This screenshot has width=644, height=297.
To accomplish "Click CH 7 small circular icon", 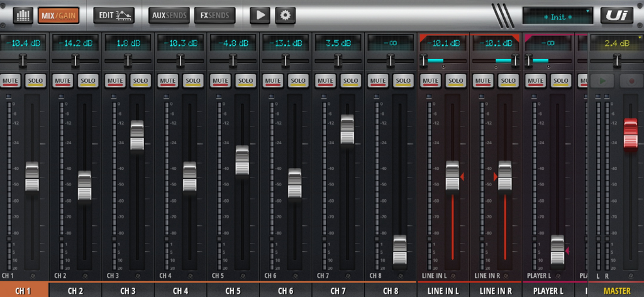I will click(x=348, y=276).
